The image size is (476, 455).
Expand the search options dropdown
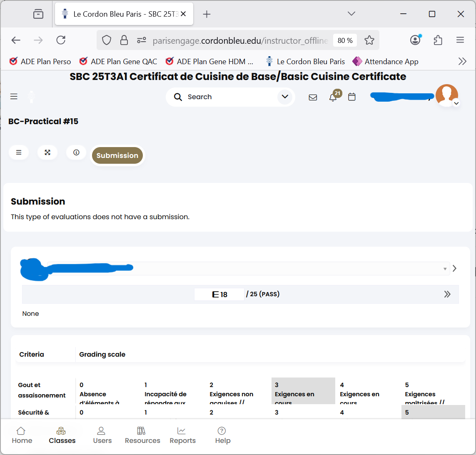click(x=285, y=97)
